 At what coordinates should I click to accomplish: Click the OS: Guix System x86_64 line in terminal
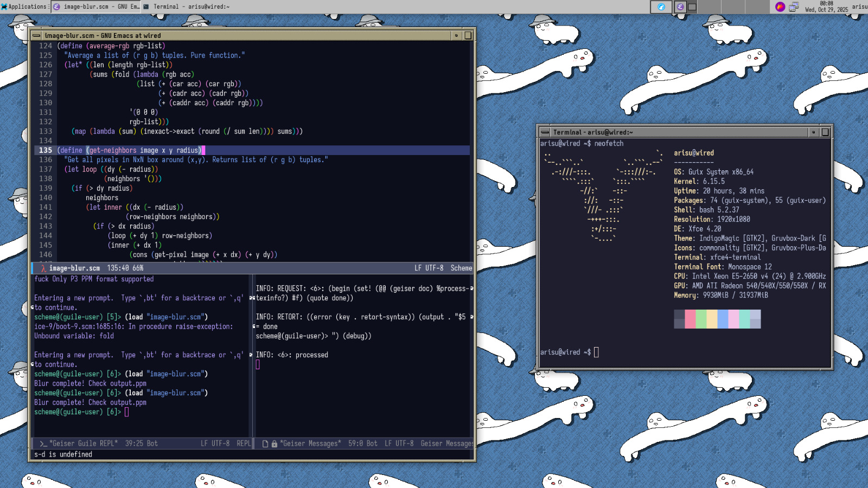click(x=713, y=172)
